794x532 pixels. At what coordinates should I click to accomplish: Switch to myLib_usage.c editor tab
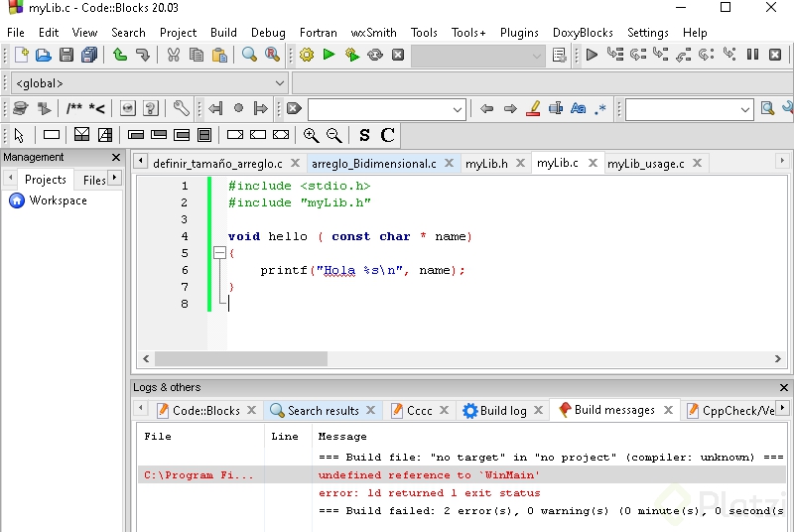[x=646, y=164]
